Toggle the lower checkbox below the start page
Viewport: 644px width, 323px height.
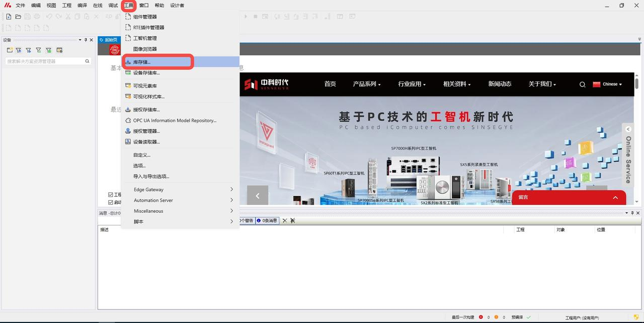pyautogui.click(x=111, y=202)
